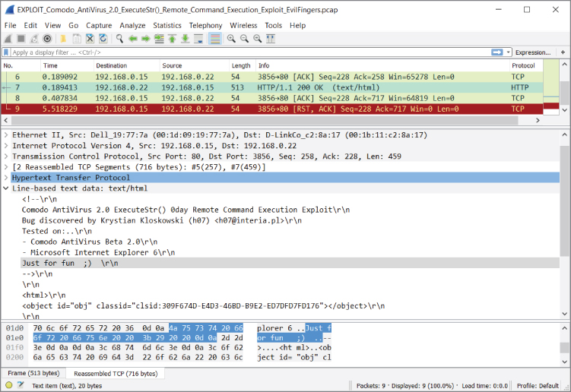The height and width of the screenshot is (392, 571).
Task: Reload the capture file icon
Action: click(x=103, y=39)
